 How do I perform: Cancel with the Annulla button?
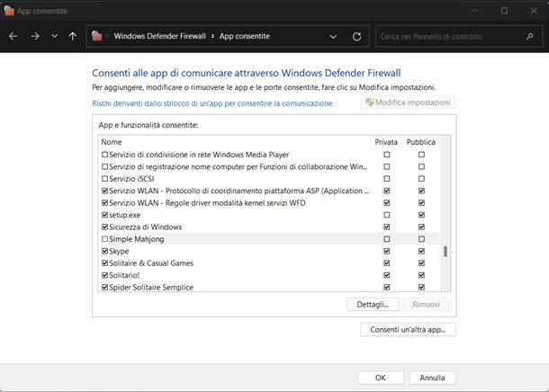(432, 378)
